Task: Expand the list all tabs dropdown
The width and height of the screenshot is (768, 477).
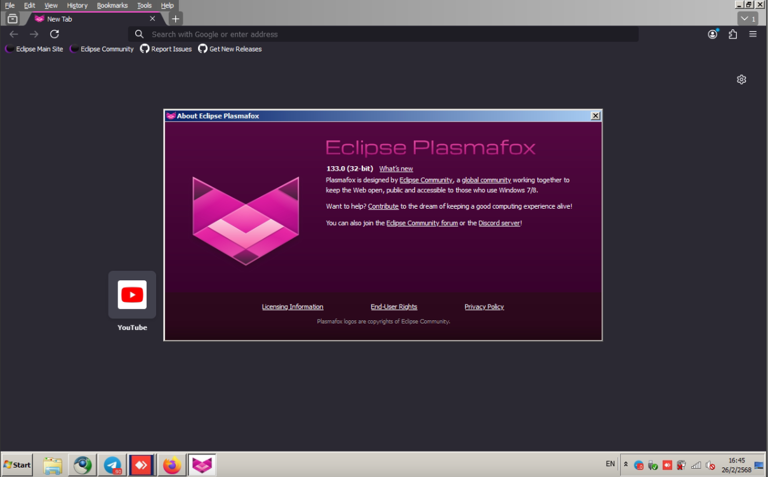Action: click(748, 19)
